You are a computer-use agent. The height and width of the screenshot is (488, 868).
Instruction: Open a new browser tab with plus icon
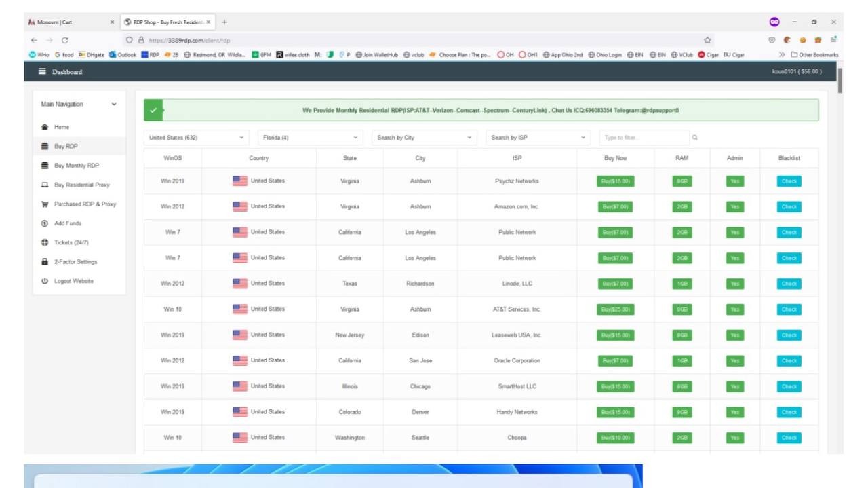[x=224, y=22]
